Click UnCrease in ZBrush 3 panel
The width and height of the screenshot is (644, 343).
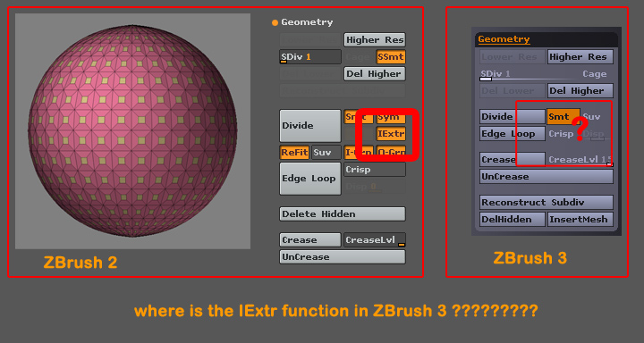(547, 177)
